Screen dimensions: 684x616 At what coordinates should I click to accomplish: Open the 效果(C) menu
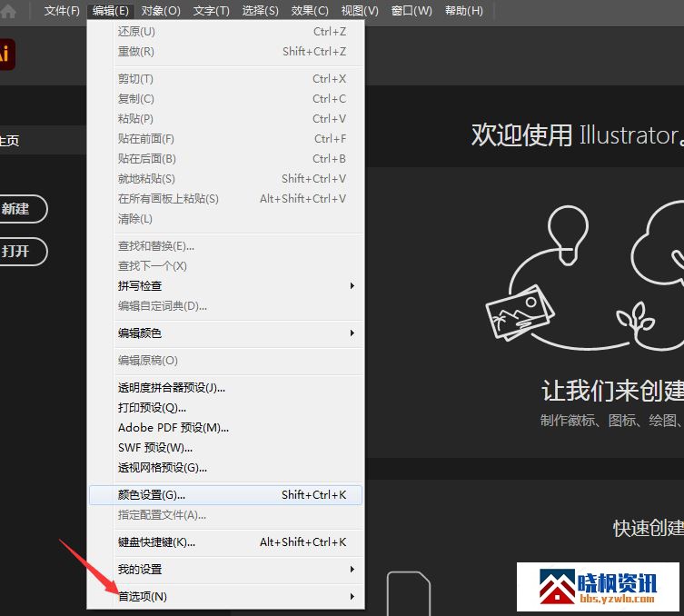coord(310,11)
